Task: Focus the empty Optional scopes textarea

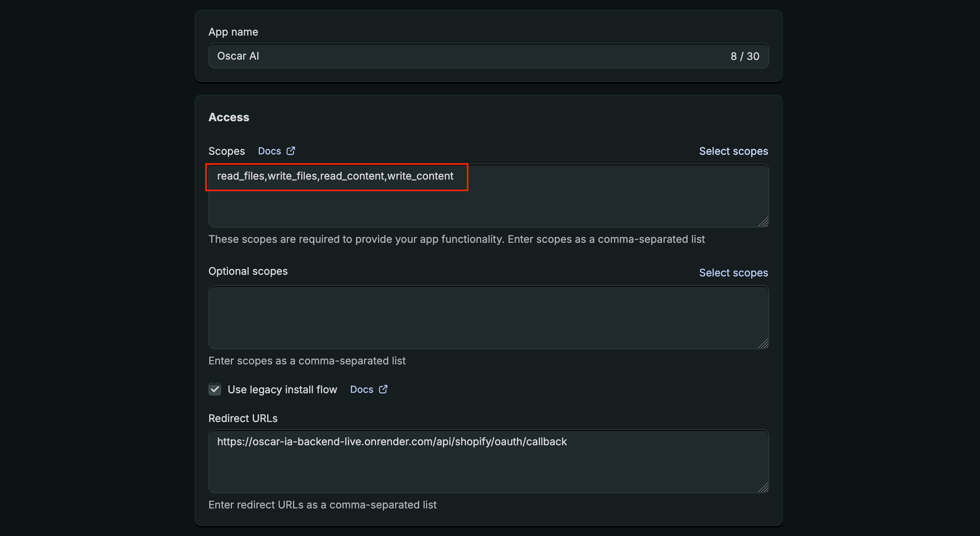Action: [488, 317]
